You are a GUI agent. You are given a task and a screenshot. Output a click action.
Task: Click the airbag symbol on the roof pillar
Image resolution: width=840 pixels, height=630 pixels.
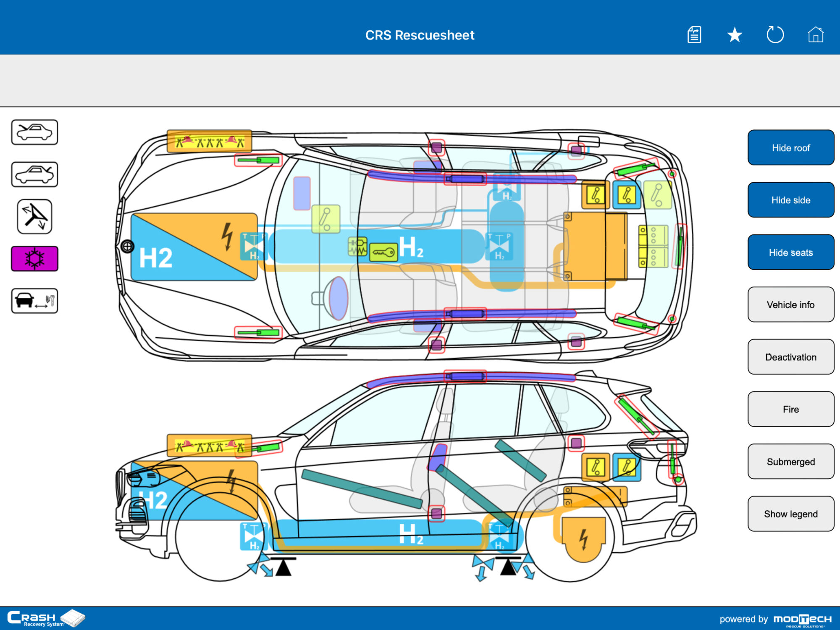[437, 147]
